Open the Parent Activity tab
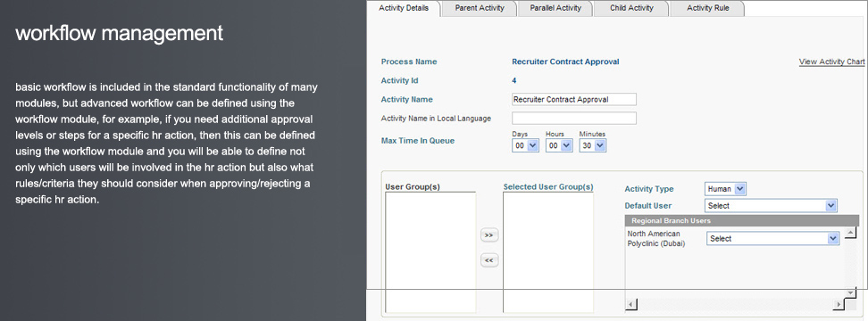868x321 pixels. click(480, 8)
